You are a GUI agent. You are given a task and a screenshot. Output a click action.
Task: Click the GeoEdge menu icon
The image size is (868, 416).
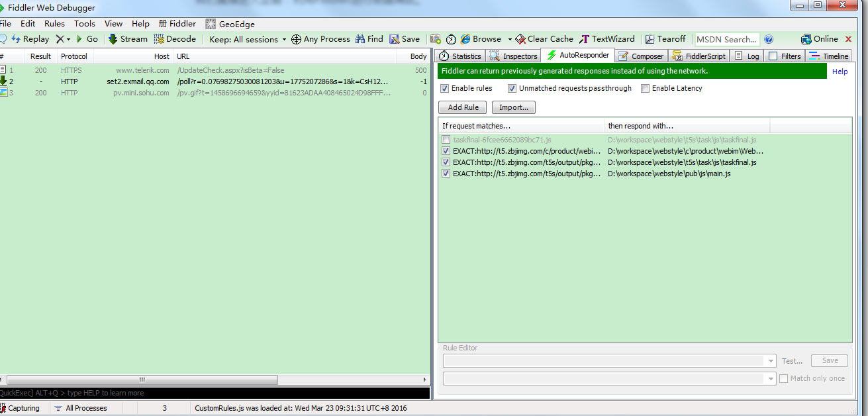click(x=211, y=24)
